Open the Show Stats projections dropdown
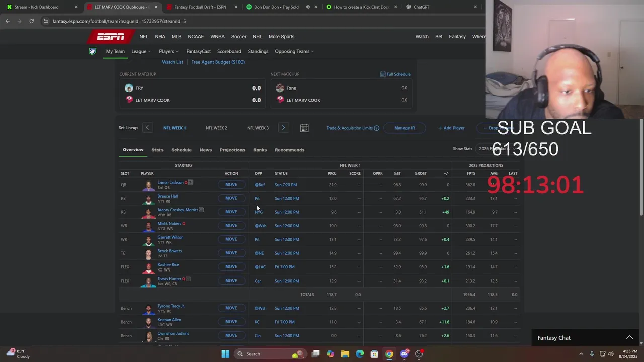The height and width of the screenshot is (362, 644). [x=496, y=149]
